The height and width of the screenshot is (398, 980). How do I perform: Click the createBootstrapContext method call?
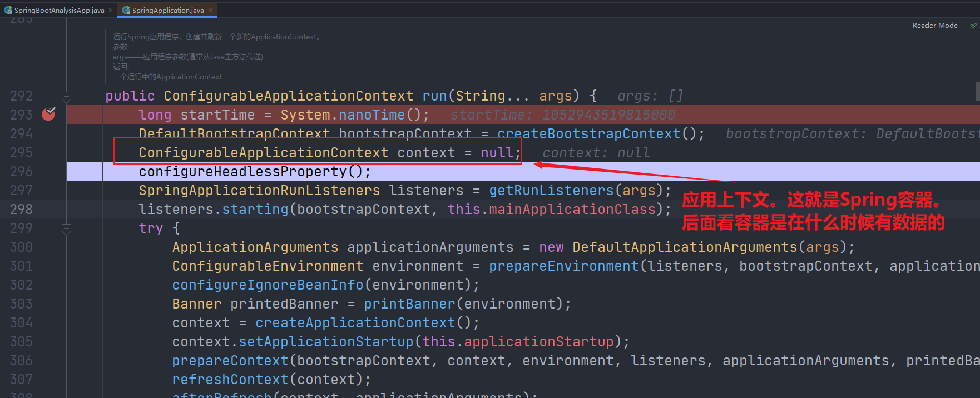588,134
